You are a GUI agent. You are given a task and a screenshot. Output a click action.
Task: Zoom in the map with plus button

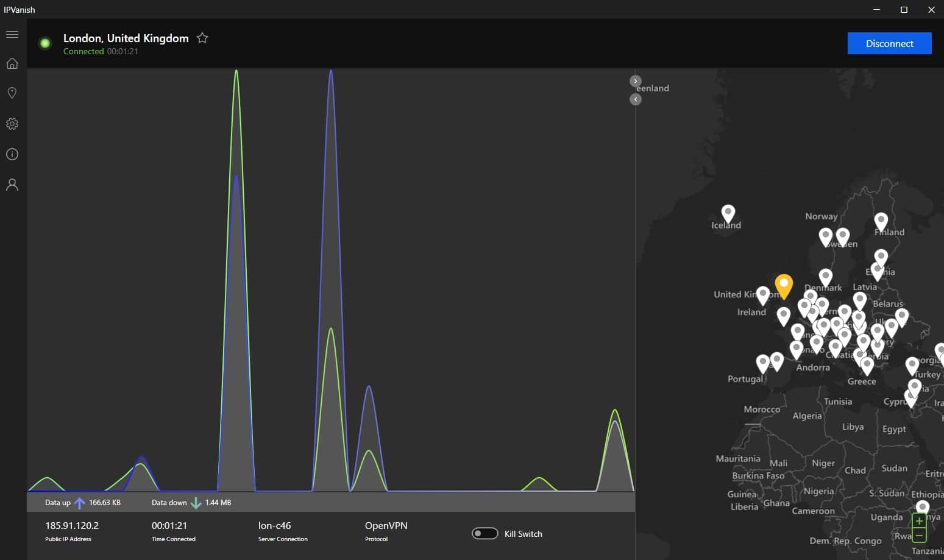click(x=919, y=521)
